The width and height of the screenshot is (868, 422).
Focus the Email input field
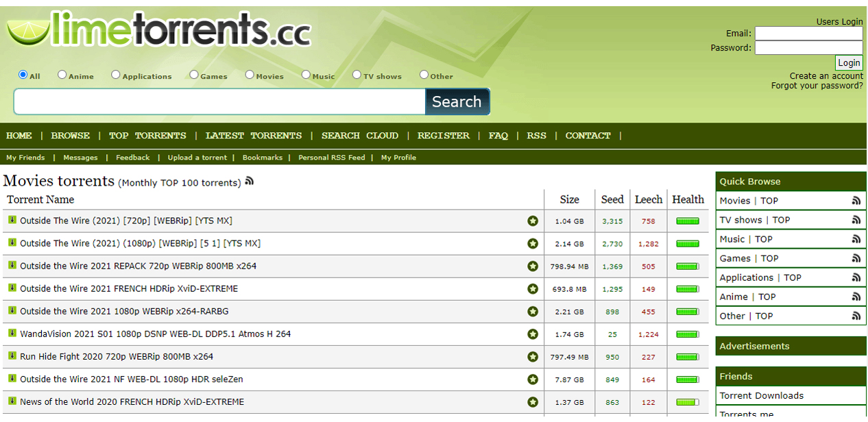point(809,34)
